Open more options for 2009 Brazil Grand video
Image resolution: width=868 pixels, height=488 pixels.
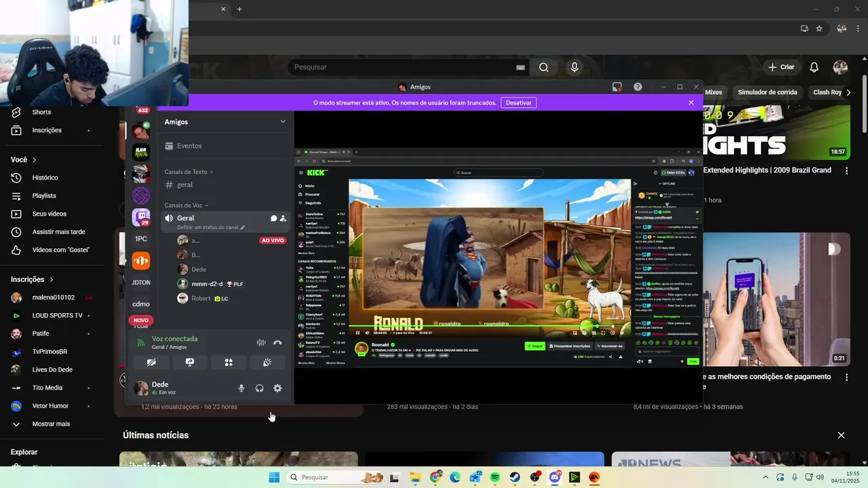pyautogui.click(x=846, y=171)
